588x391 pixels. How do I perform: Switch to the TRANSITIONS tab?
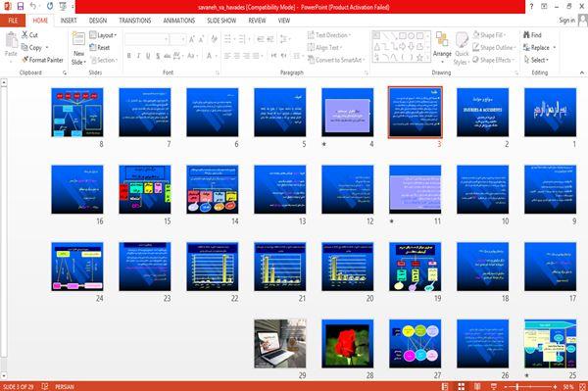coord(134,21)
